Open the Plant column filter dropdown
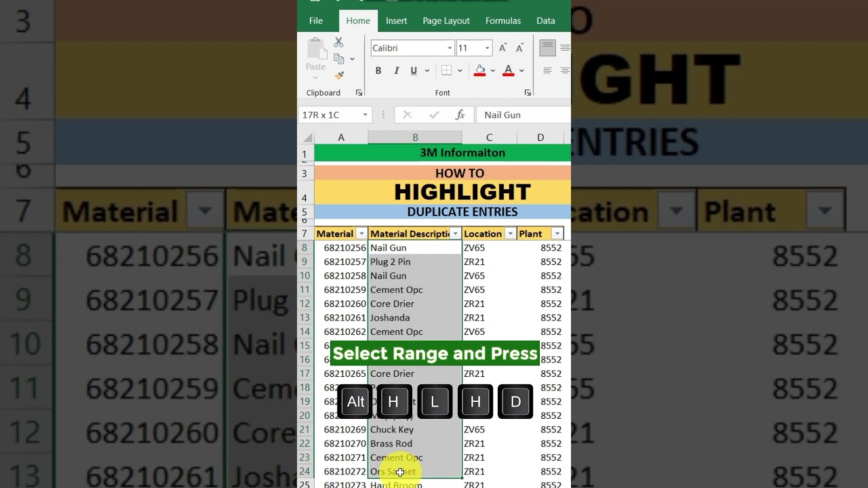Screen dimensions: 868x488 [x=557, y=234]
